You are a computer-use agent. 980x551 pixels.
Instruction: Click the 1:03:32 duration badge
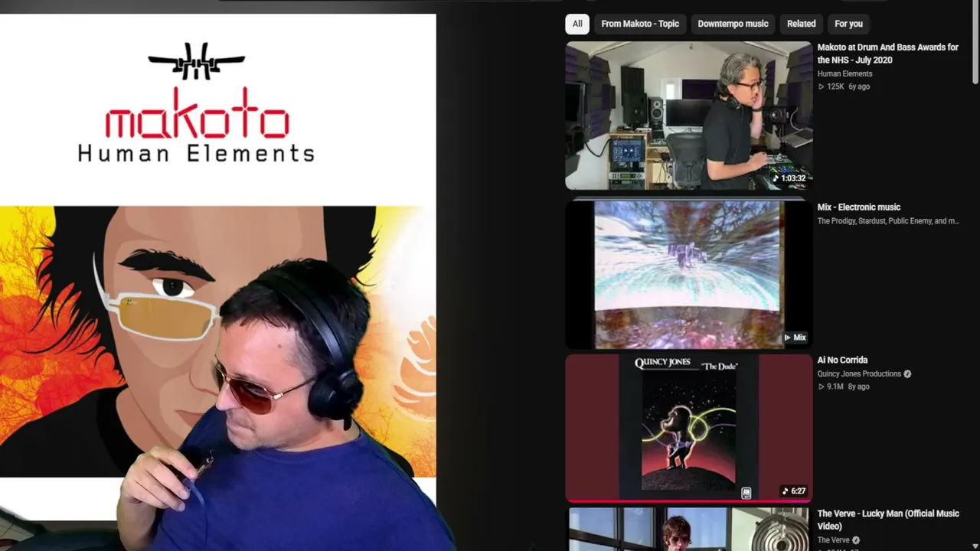(x=789, y=178)
